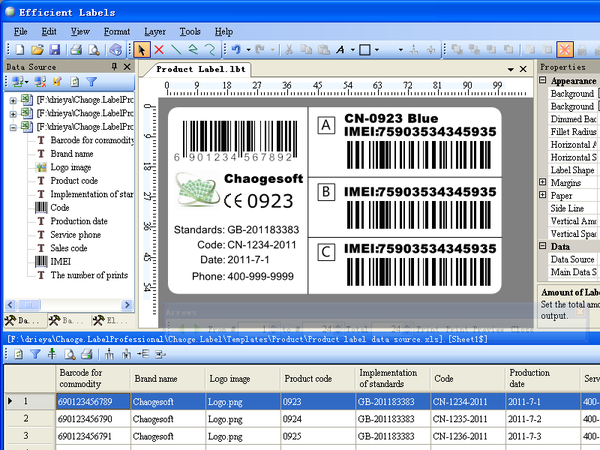This screenshot has width=600, height=450.
Task: Print the label using the printer icon
Action: [77, 50]
